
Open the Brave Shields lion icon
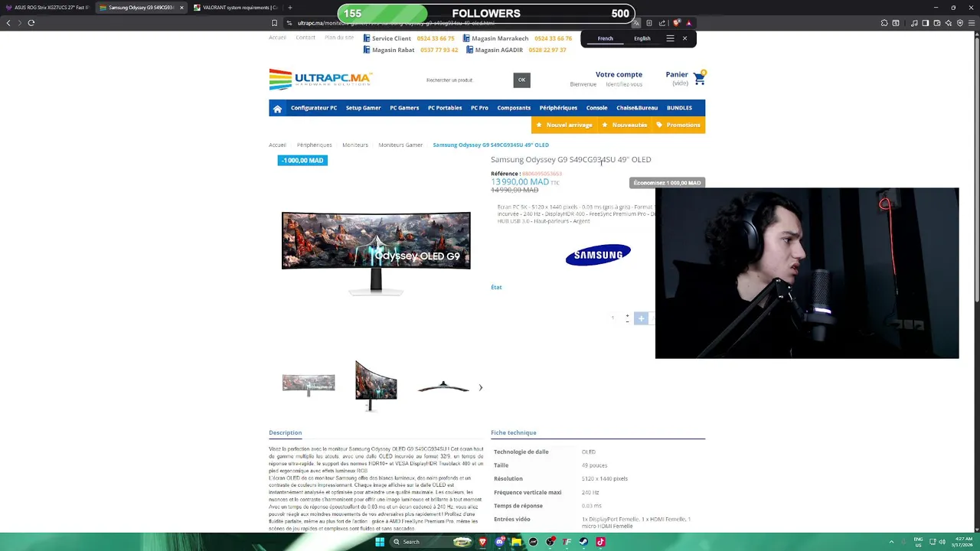[676, 23]
